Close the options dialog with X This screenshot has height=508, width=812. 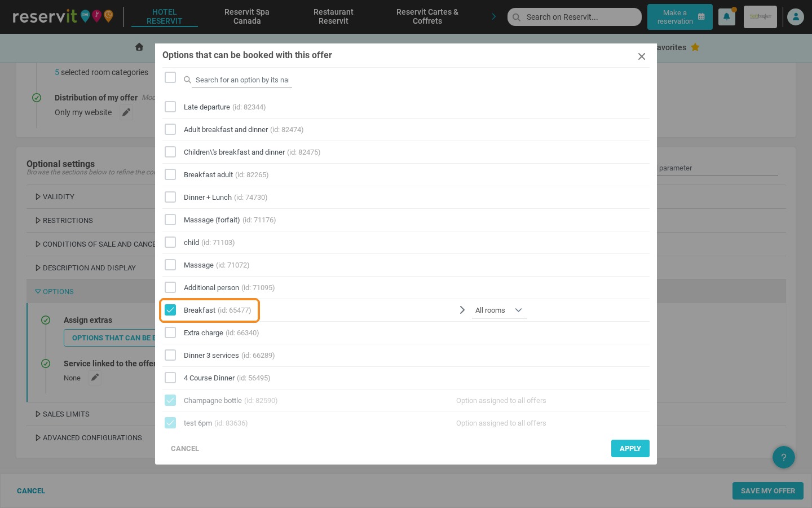(x=642, y=56)
